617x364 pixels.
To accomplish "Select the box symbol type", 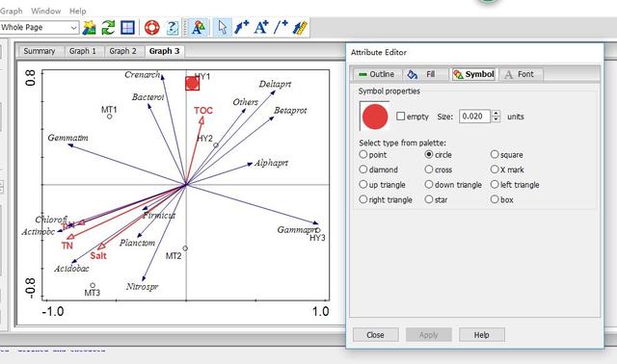I will coord(495,199).
